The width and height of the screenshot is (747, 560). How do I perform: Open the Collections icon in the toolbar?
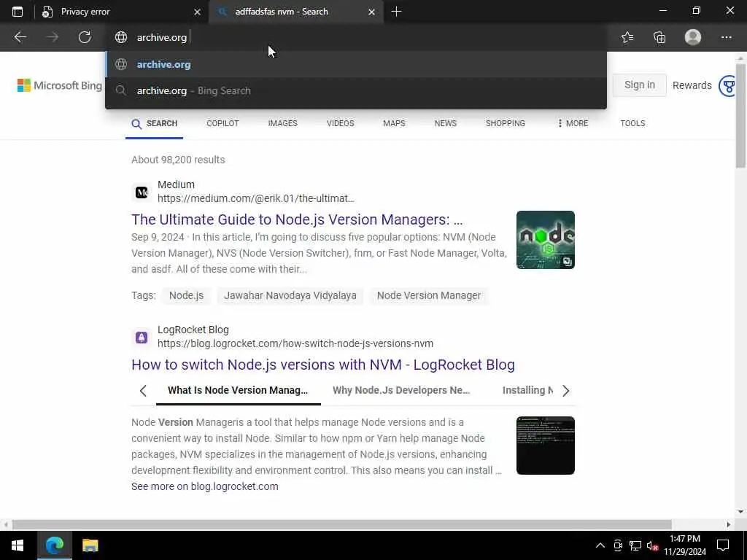pos(659,37)
